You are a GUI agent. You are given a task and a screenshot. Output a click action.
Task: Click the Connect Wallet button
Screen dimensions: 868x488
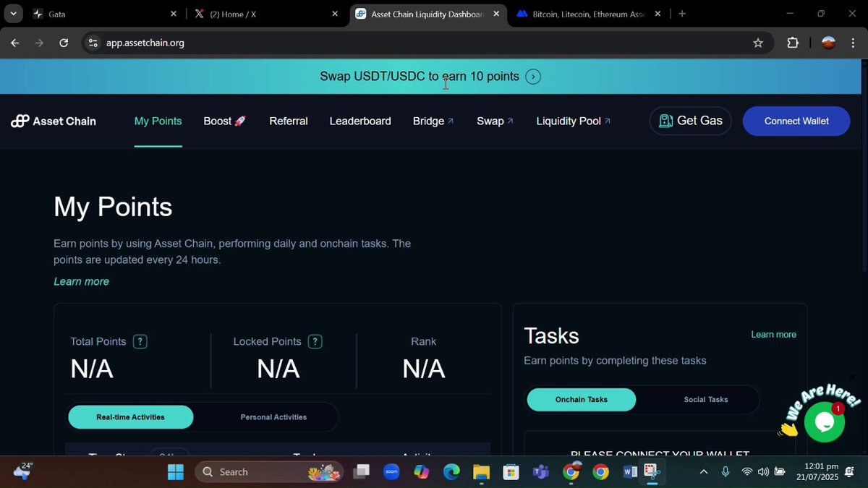point(796,121)
